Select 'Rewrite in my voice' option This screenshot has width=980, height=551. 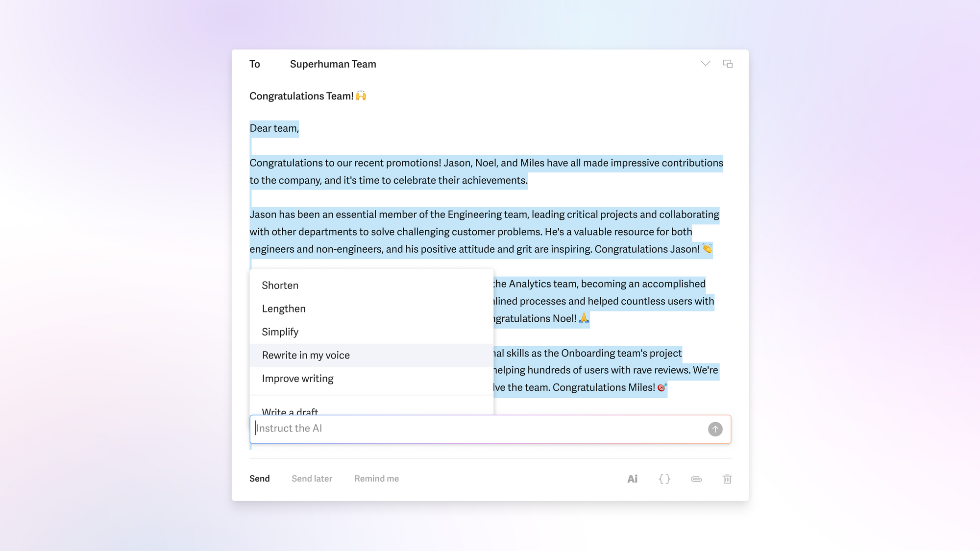[x=306, y=355]
